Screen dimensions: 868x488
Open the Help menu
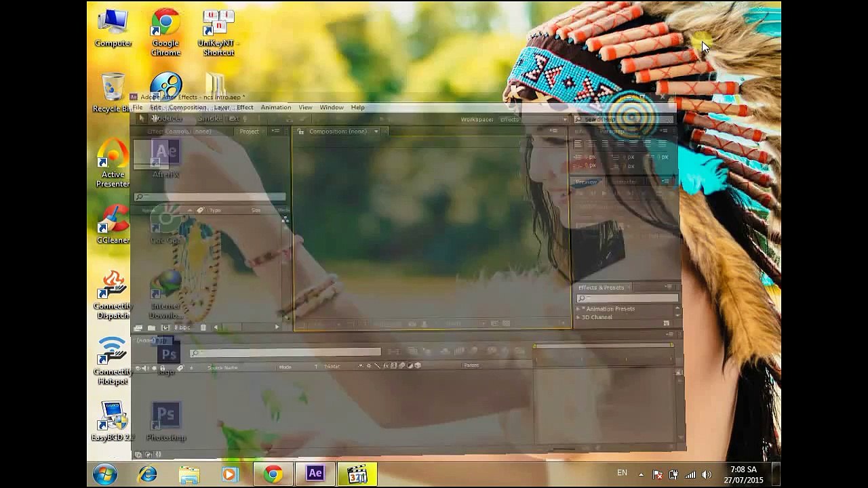(357, 107)
